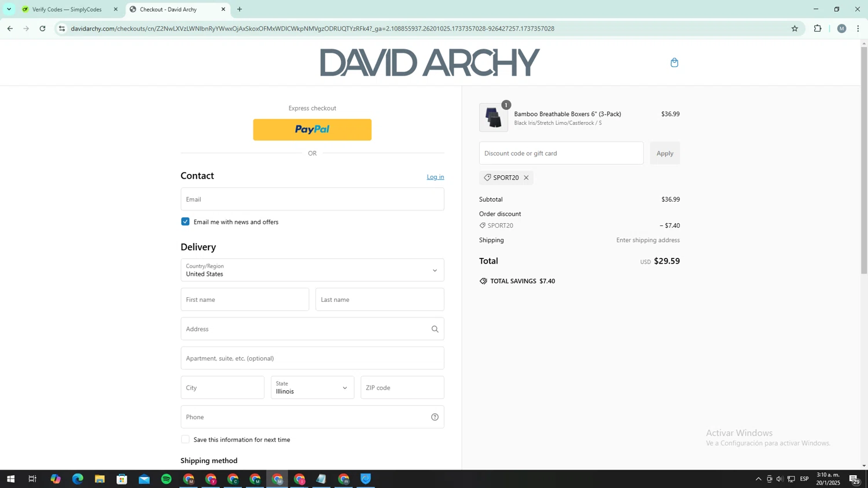Open Spotify from the taskbar
Image resolution: width=868 pixels, height=488 pixels.
pyautogui.click(x=166, y=479)
